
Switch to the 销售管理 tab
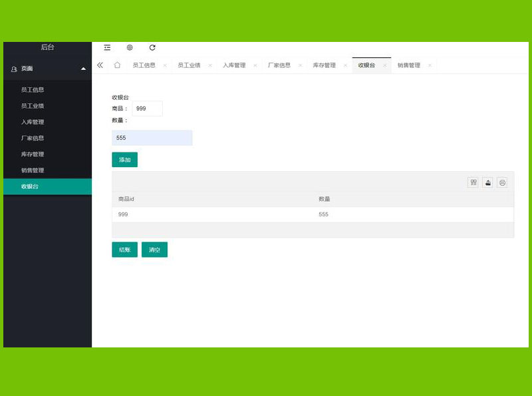tap(409, 65)
